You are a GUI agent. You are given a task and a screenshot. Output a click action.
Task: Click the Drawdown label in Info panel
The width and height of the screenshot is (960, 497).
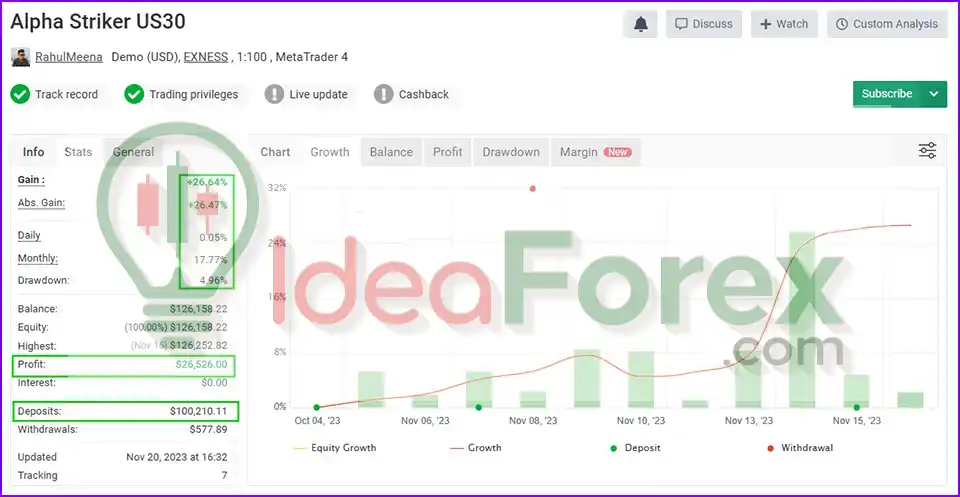pos(43,281)
